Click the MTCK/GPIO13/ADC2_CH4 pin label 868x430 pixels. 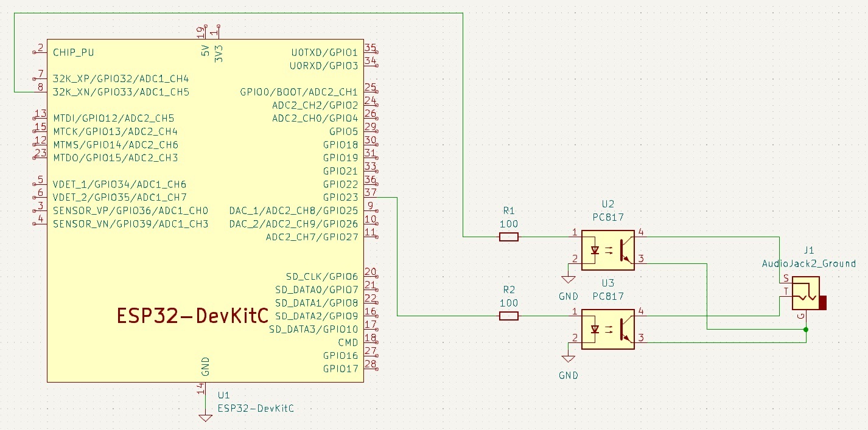tap(115, 131)
